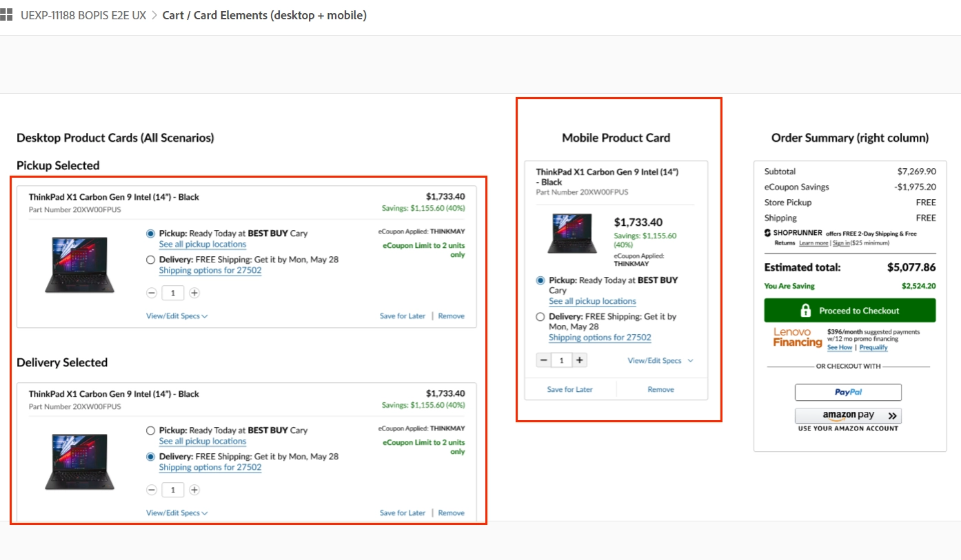Image resolution: width=961 pixels, height=560 pixels.
Task: Decrease quantity in the Pickup Selected card
Action: [152, 293]
